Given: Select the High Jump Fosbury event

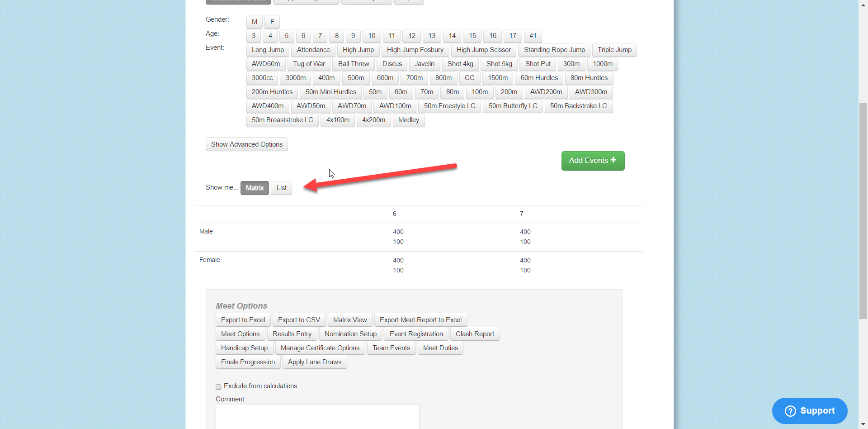Looking at the screenshot, I should (x=415, y=50).
